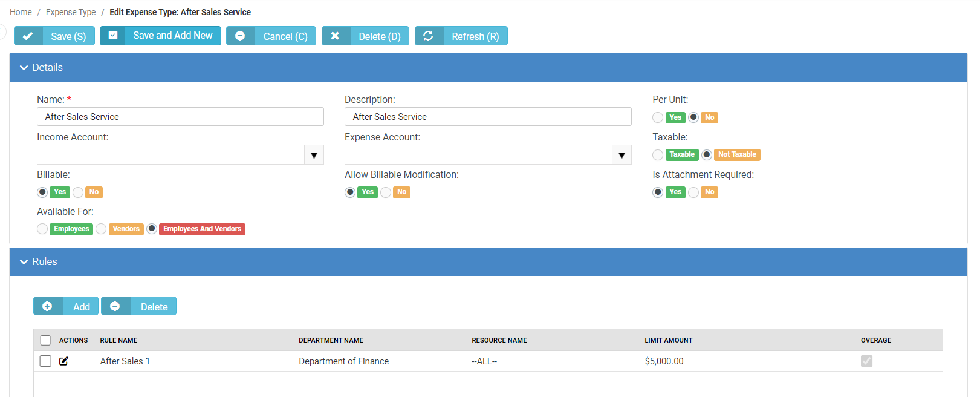Click the Cancel minus-circle icon
The image size is (980, 397).
point(240,36)
